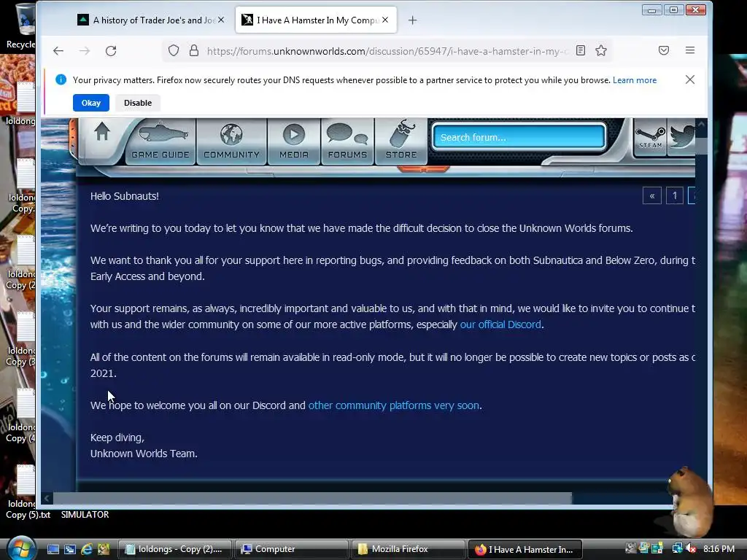Go to previous page with « button
Image resolution: width=747 pixels, height=560 pixels.
click(x=651, y=195)
